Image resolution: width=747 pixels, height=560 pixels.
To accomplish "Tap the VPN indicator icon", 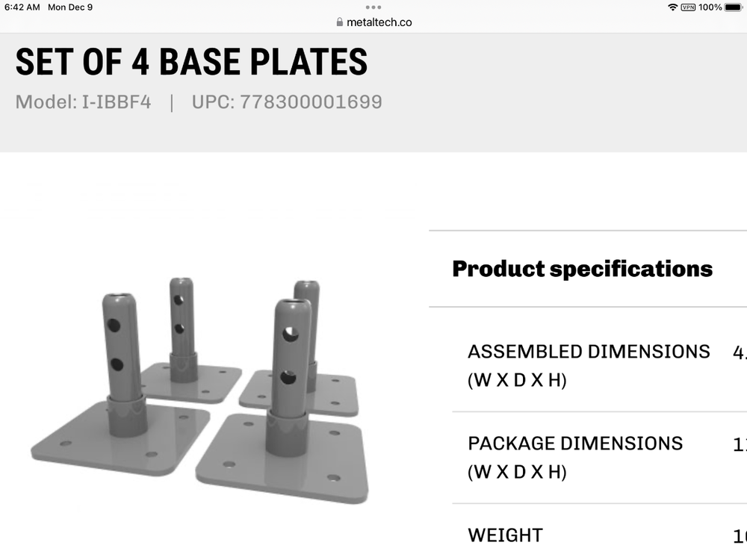I will pos(688,7).
